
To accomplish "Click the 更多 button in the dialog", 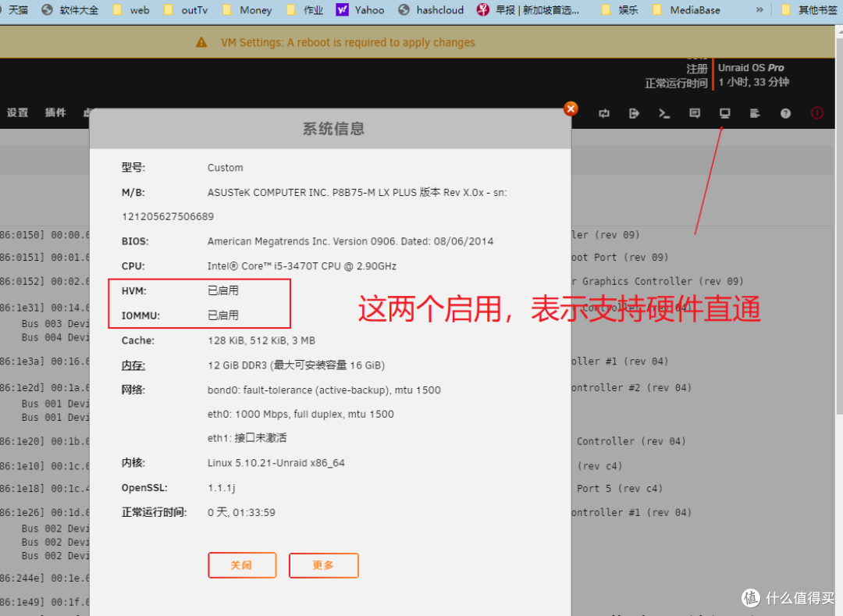I will pyautogui.click(x=324, y=565).
